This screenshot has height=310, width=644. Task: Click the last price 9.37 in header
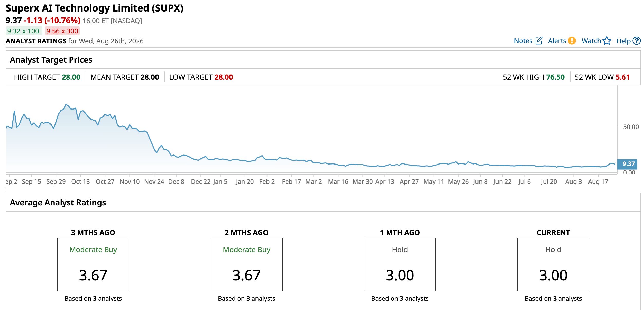pyautogui.click(x=14, y=20)
